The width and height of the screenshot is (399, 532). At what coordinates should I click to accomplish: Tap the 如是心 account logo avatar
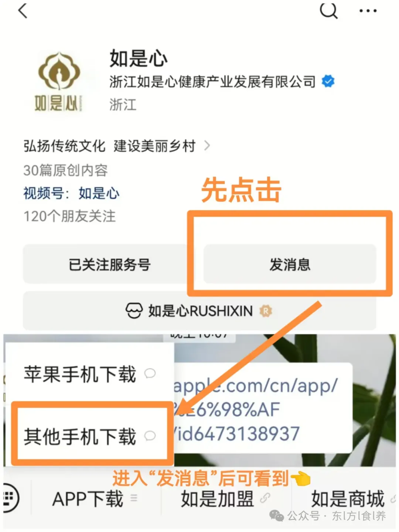tap(59, 81)
